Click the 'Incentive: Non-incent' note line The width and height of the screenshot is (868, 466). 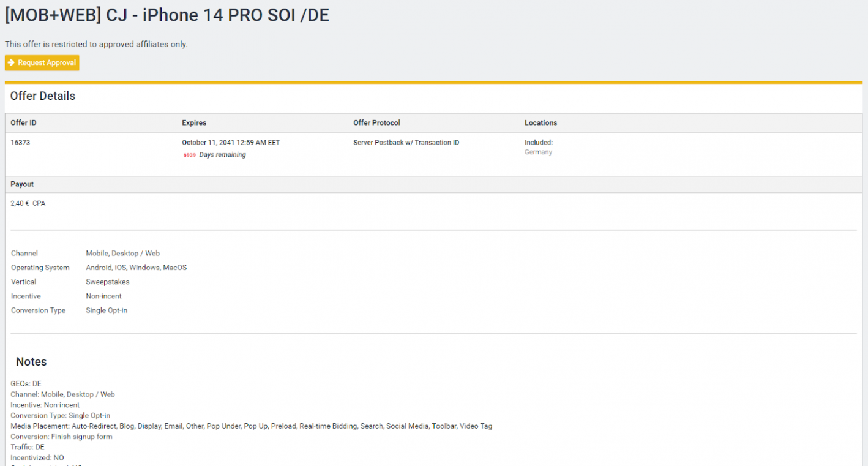click(x=45, y=405)
